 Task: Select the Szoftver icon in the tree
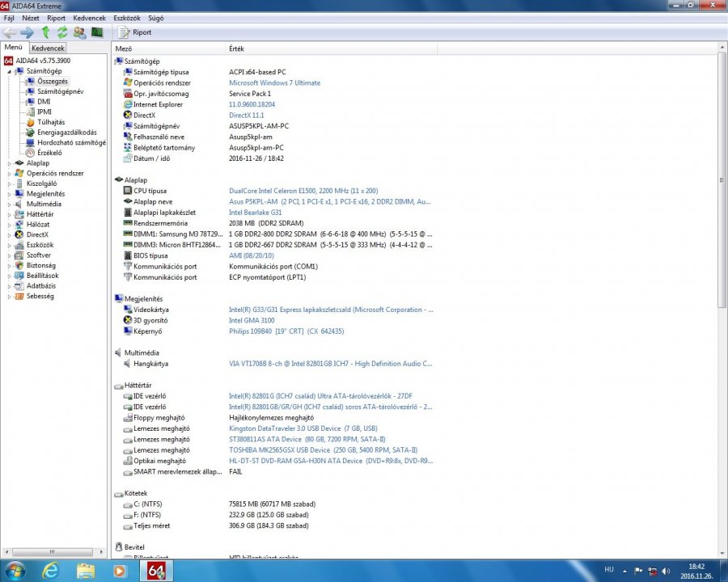(x=19, y=255)
